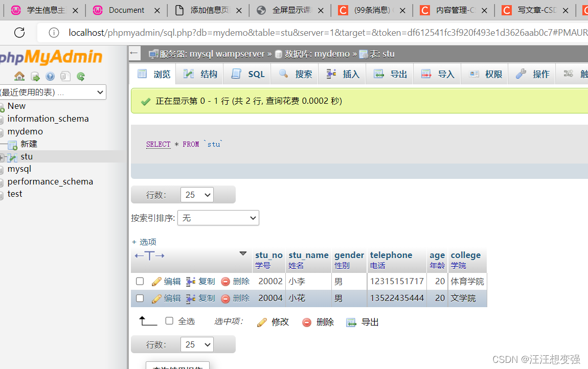Open the 结构 structure tab
This screenshot has height=369, width=588.
pyautogui.click(x=200, y=74)
